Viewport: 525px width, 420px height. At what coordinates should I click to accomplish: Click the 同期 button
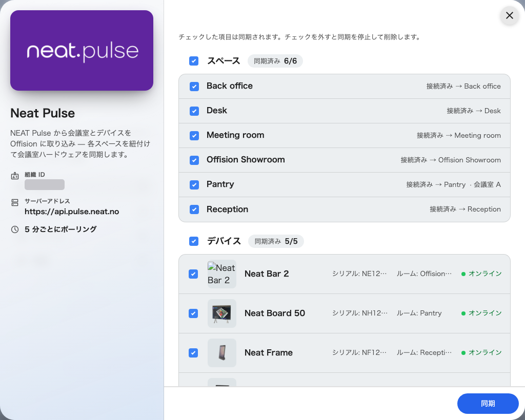tap(488, 403)
